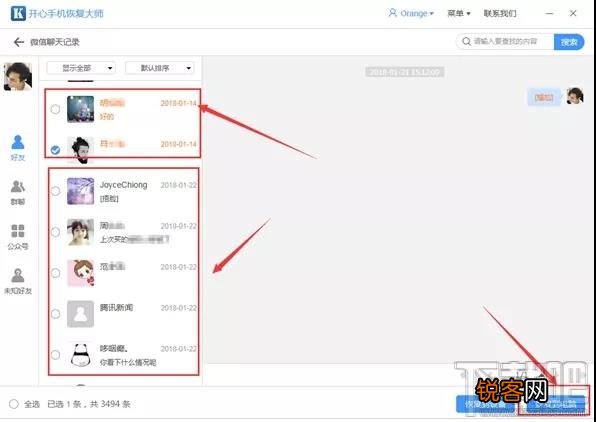The image size is (596, 422).
Task: Select the radio for the first 2018-01-14 contact
Action: coord(55,109)
